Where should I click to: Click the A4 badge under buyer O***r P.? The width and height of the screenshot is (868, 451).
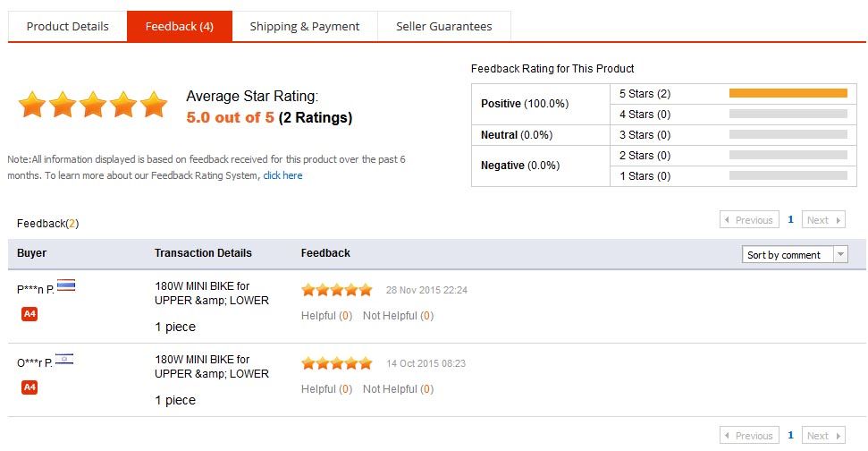29,387
